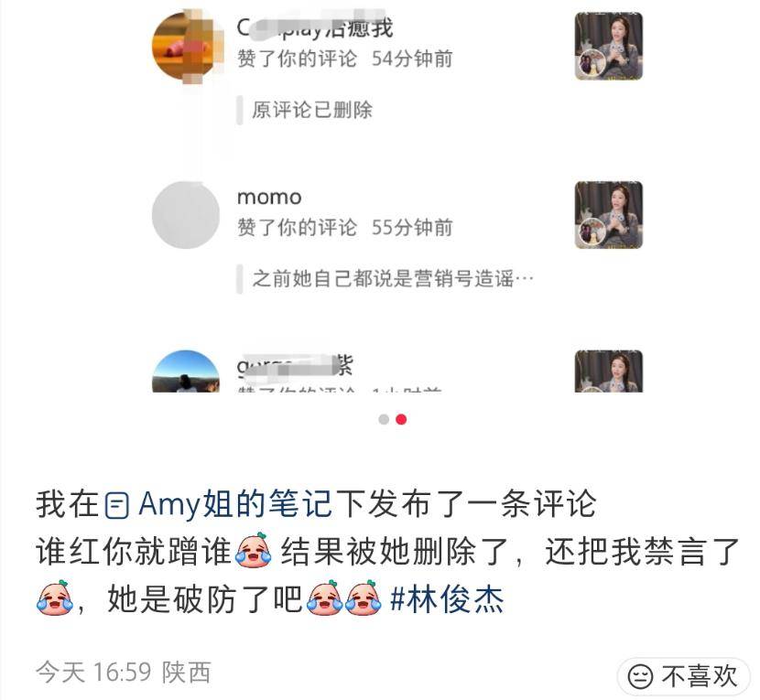Open video thumbnail beside first like notification
760x700 pixels.
pyautogui.click(x=609, y=46)
